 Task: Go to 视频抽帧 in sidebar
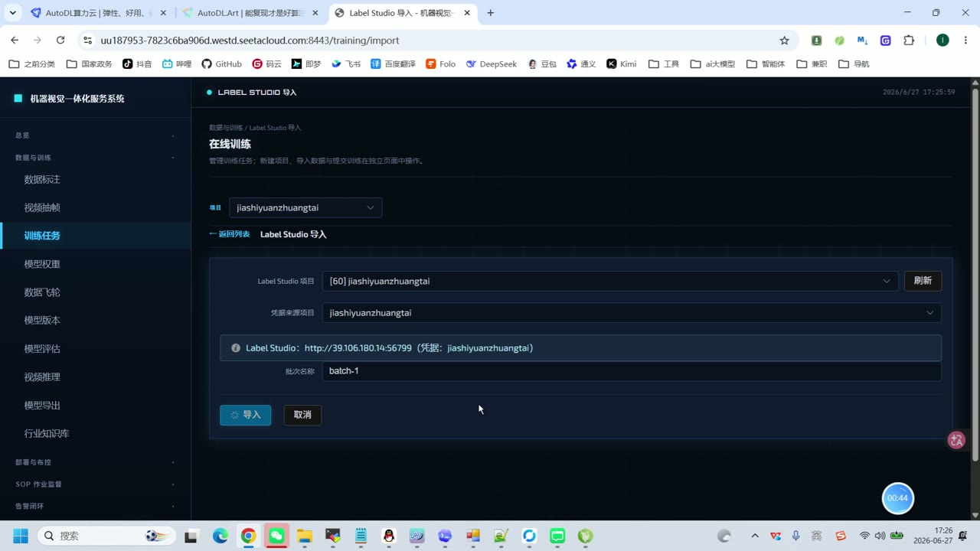pos(42,207)
